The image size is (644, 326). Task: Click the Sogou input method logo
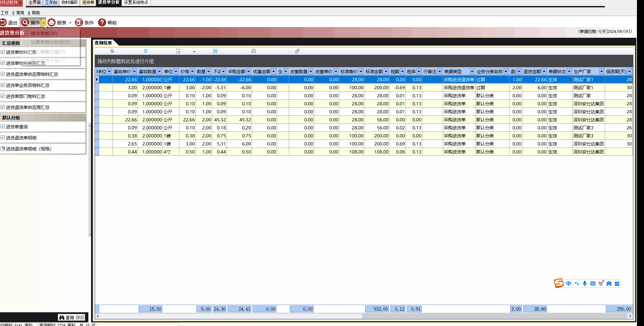(x=559, y=283)
